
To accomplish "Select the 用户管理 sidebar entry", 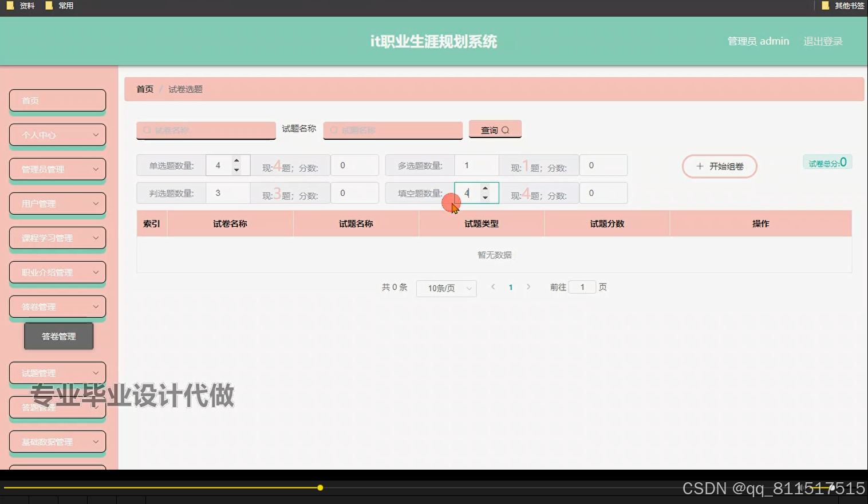I will click(x=57, y=203).
